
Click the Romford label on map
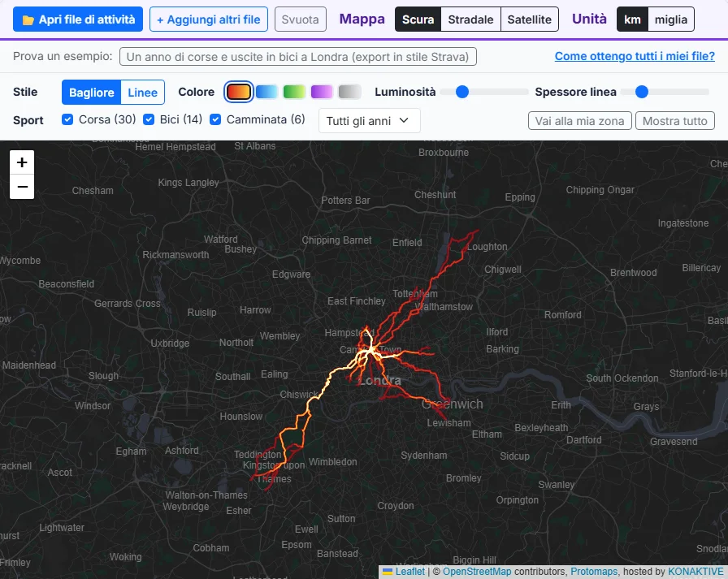pyautogui.click(x=563, y=315)
